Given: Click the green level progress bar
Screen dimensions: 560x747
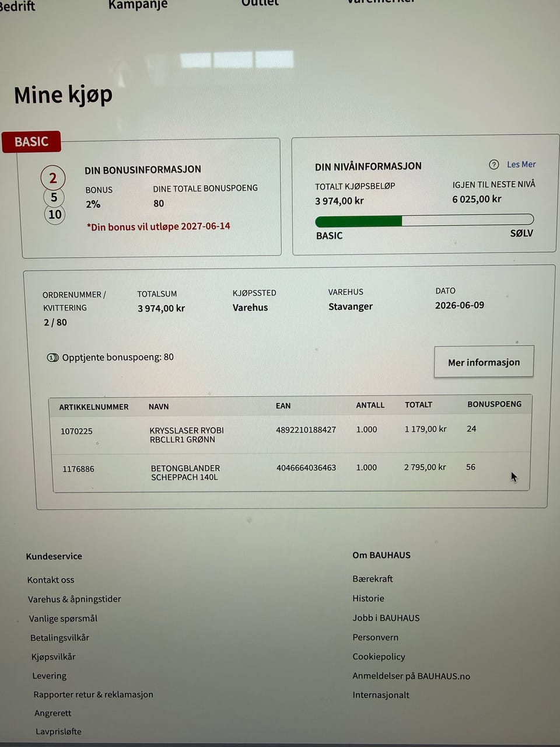Looking at the screenshot, I should click(x=424, y=221).
